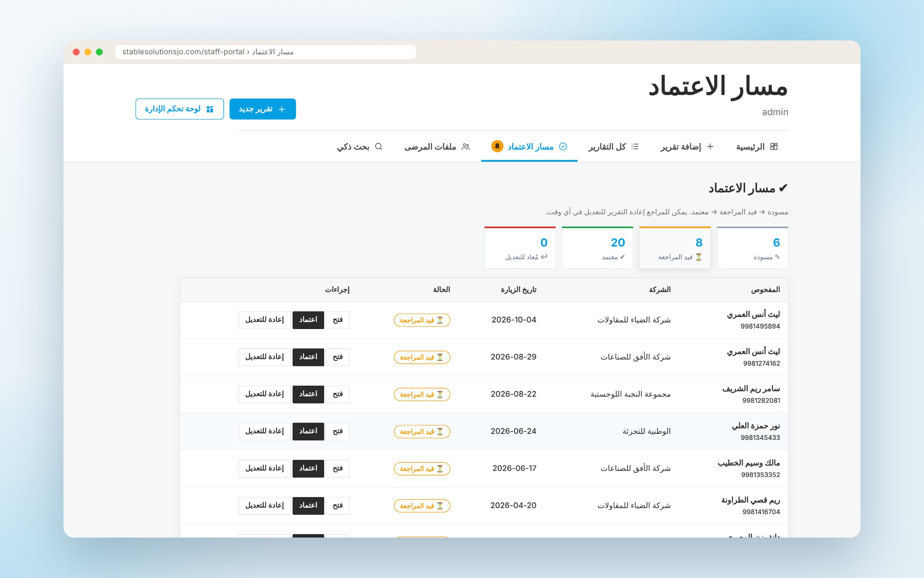Click grid icon on لوحة تحكم الإدارة button
924x578 pixels.
pos(210,109)
